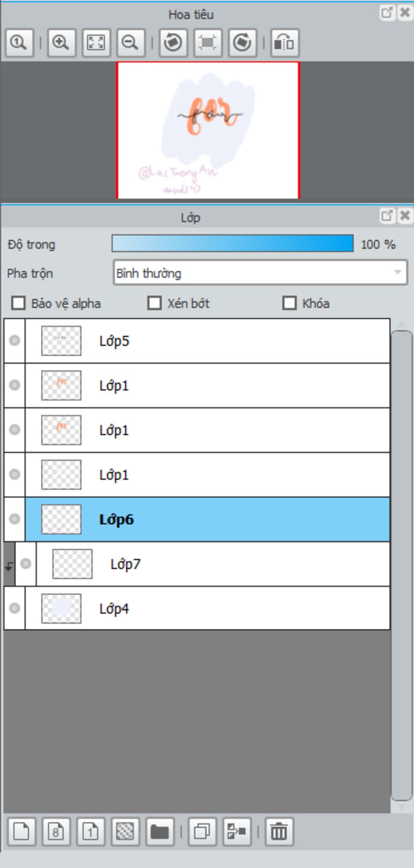Toggle visibility of the Lớp4 layer
The width and height of the screenshot is (414, 868).
pyautogui.click(x=15, y=608)
